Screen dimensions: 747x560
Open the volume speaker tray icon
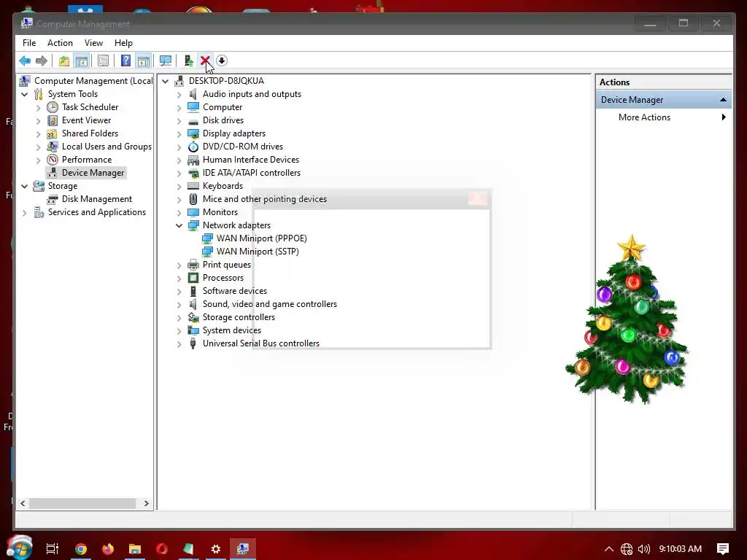pyautogui.click(x=643, y=549)
